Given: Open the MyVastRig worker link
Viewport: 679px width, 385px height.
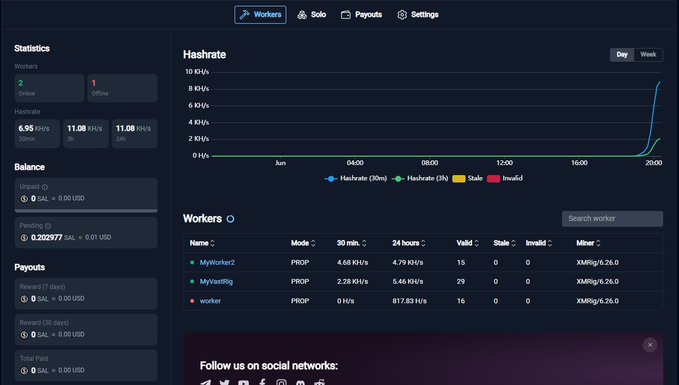Looking at the screenshot, I should (216, 281).
